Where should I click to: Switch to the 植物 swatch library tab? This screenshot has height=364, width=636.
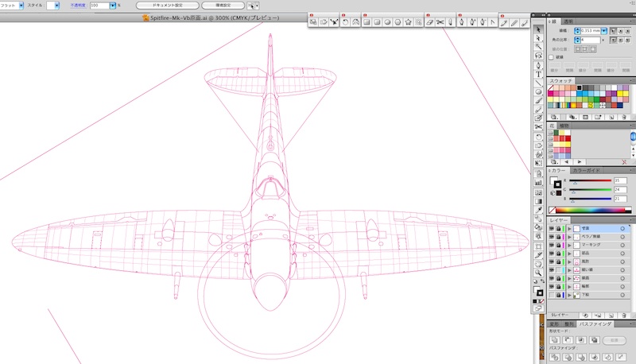point(564,126)
